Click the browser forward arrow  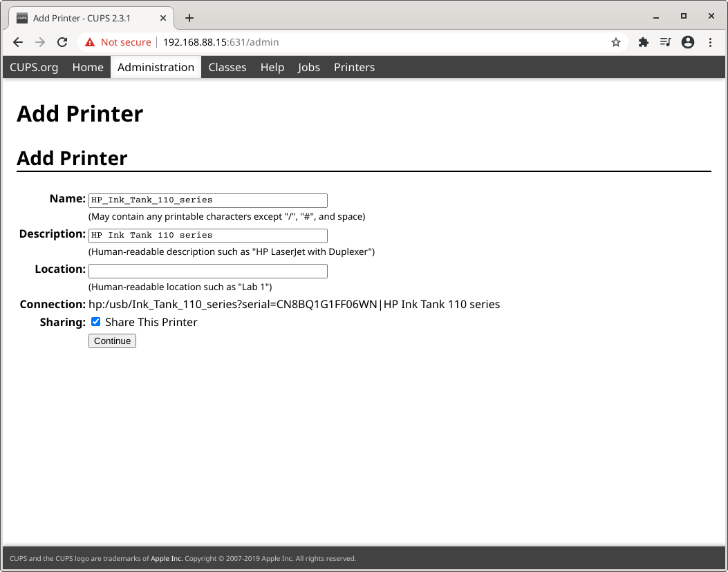[x=40, y=42]
